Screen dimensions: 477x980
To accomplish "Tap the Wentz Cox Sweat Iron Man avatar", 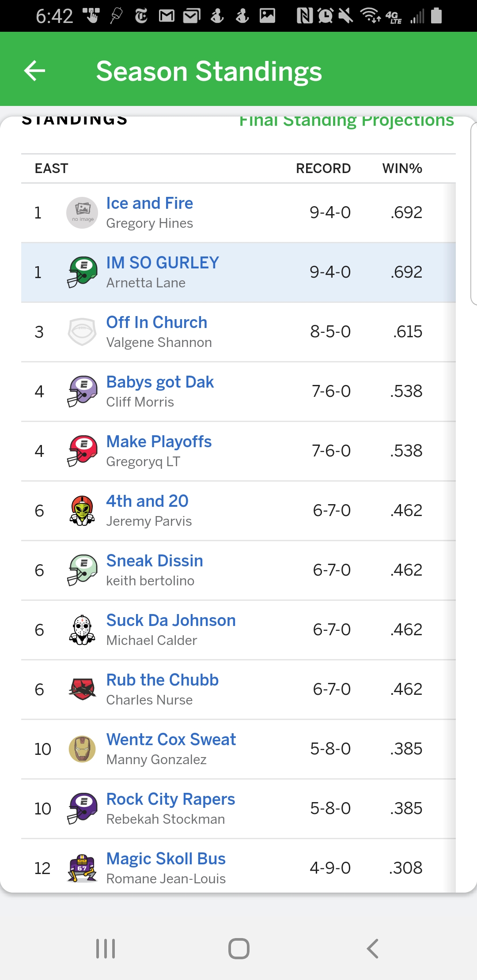I will click(82, 749).
